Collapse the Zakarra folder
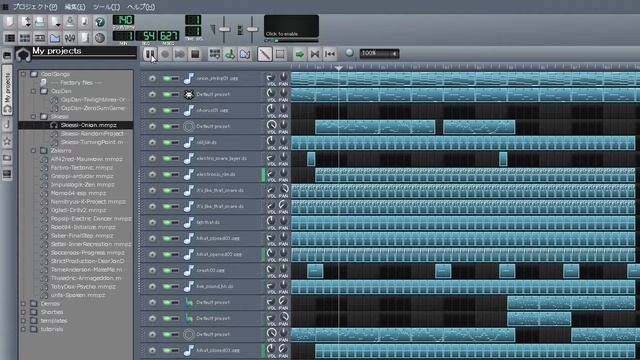The image size is (640, 360). point(34,151)
